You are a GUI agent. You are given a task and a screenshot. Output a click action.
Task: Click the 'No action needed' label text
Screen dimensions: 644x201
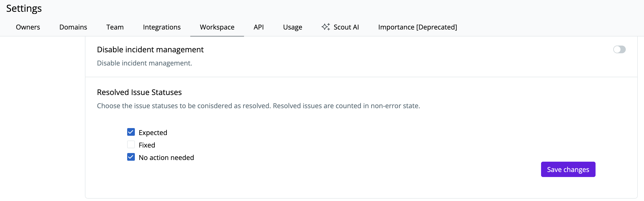pos(166,158)
